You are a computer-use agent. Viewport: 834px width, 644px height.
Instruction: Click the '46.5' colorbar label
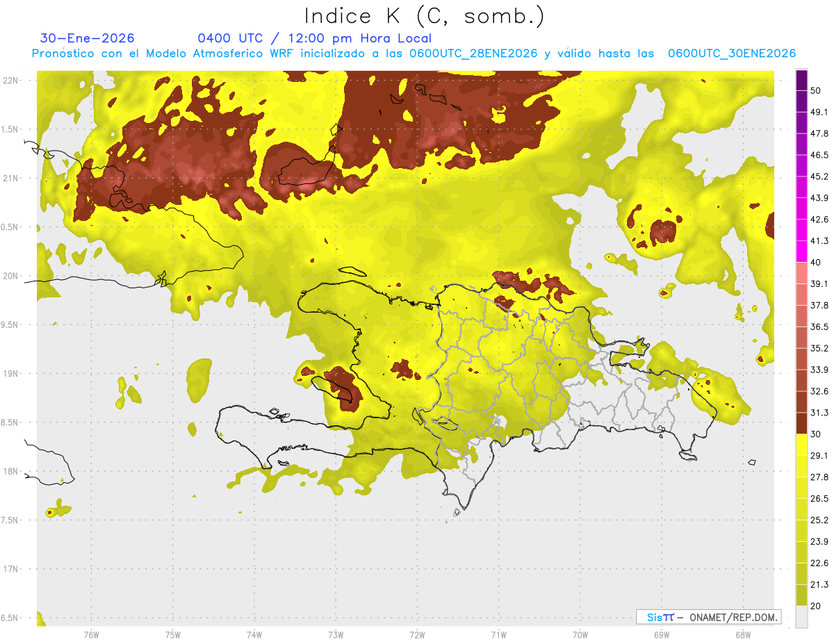[819, 155]
